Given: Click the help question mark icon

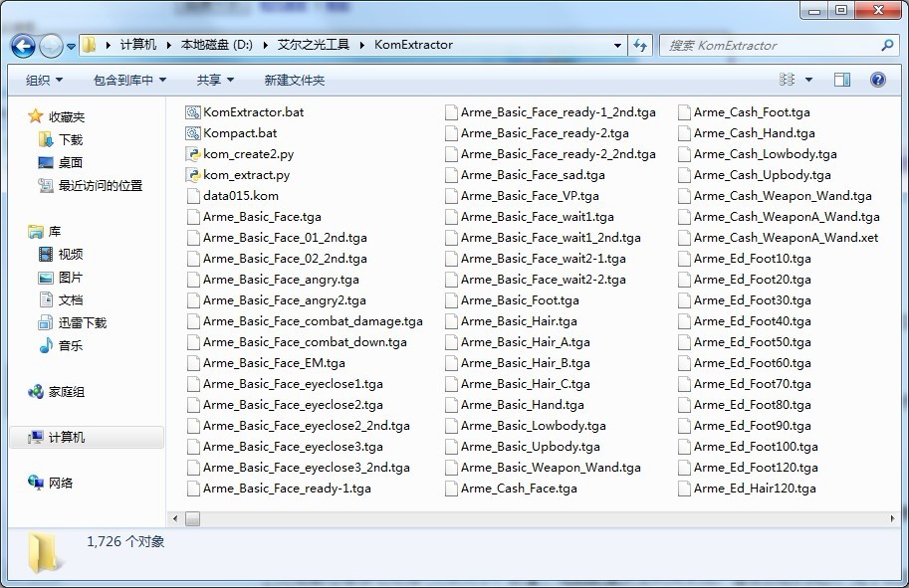Looking at the screenshot, I should click(878, 80).
